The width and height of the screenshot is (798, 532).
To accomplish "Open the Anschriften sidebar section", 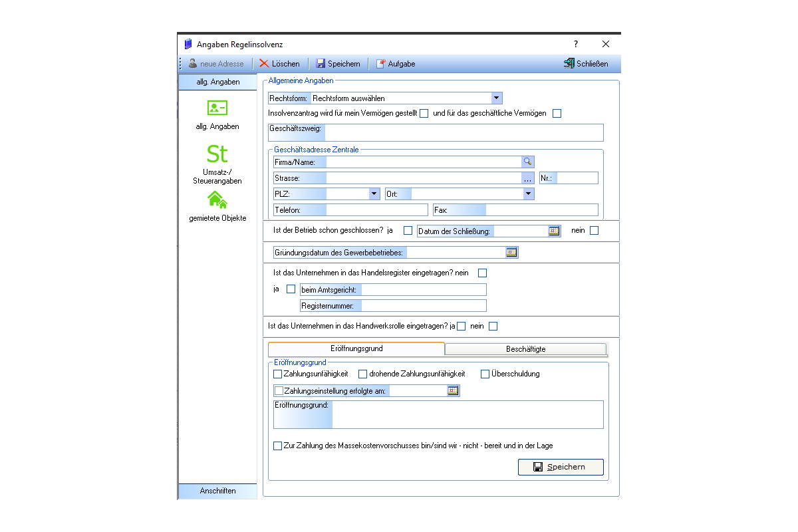I will pos(217,491).
